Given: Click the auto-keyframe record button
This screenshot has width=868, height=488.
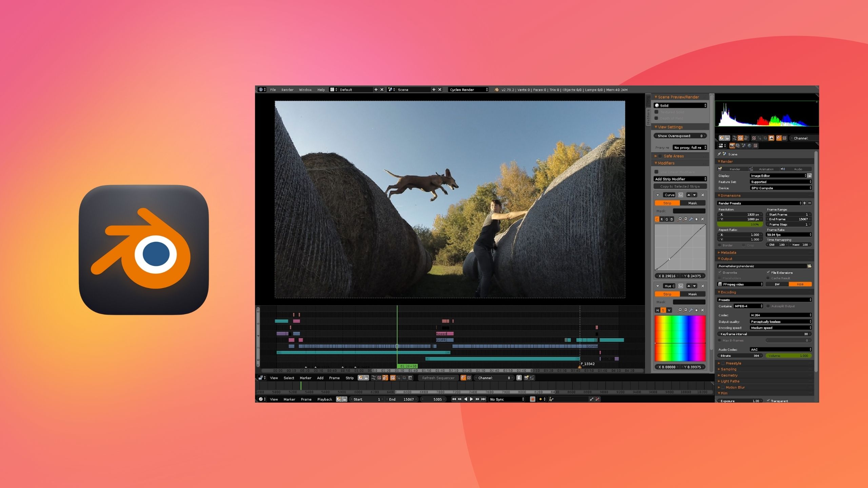Looking at the screenshot, I should [x=532, y=399].
